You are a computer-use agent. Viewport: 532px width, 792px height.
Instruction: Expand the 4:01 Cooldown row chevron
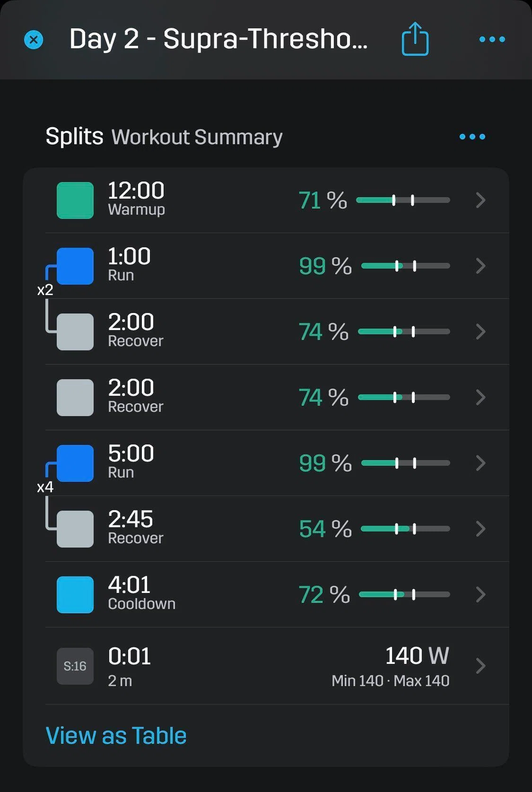pos(480,595)
